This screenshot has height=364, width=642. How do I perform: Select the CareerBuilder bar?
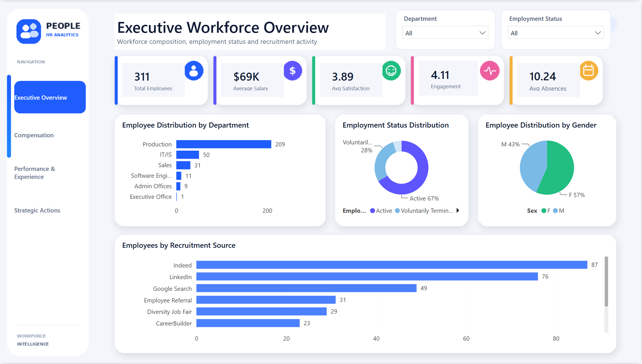point(248,323)
